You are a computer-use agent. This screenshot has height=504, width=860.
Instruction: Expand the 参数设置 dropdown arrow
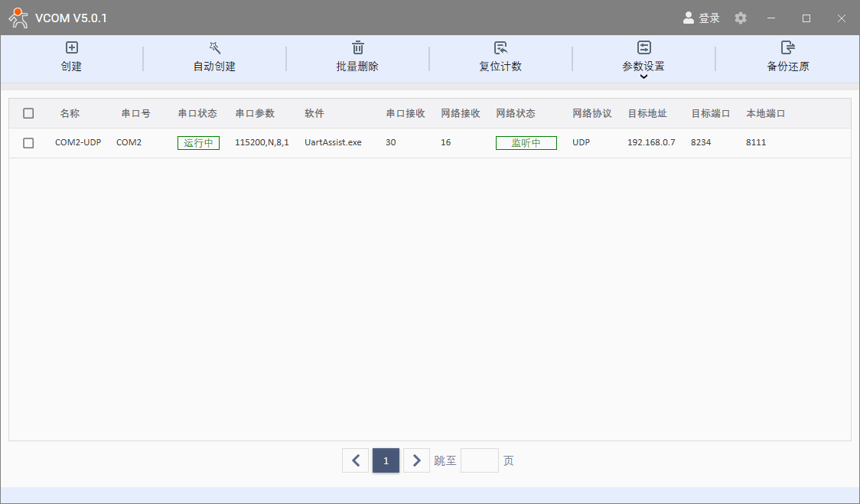pos(643,76)
